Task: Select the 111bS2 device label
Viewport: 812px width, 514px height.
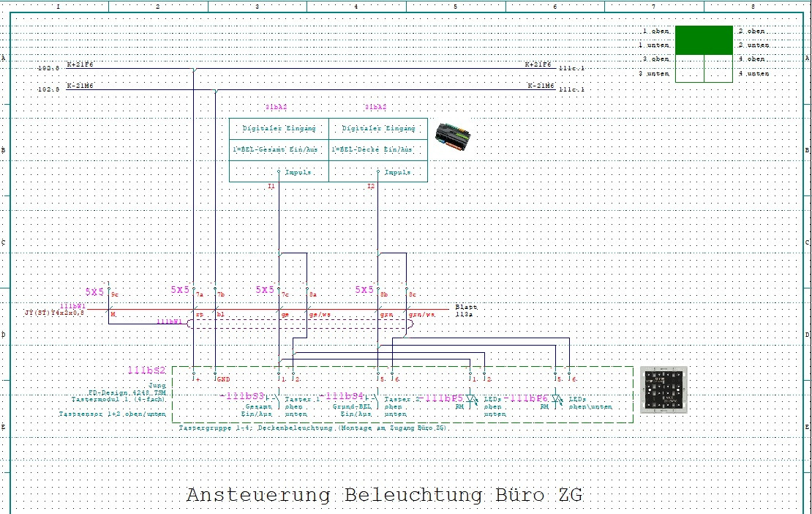Action: coord(147,370)
